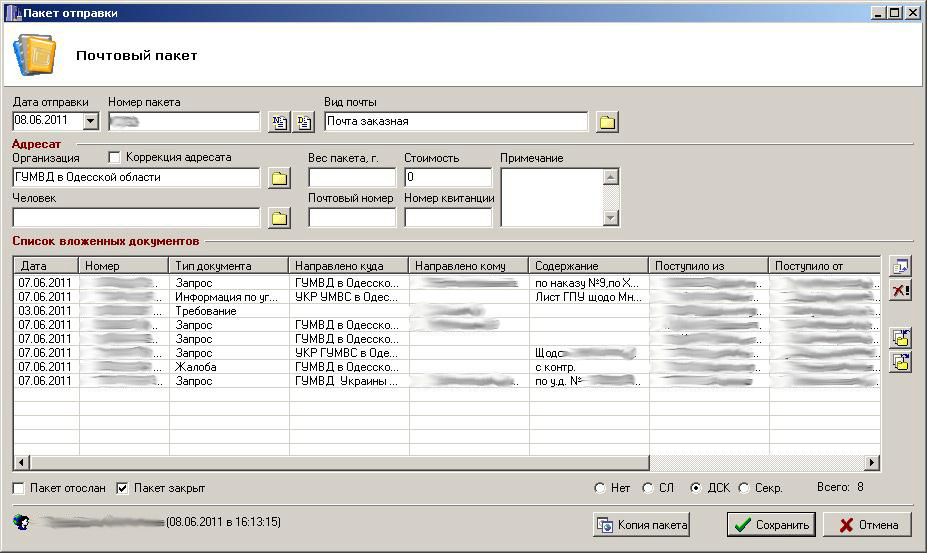
Task: Open the folder icon next to Организация field
Action: click(279, 178)
